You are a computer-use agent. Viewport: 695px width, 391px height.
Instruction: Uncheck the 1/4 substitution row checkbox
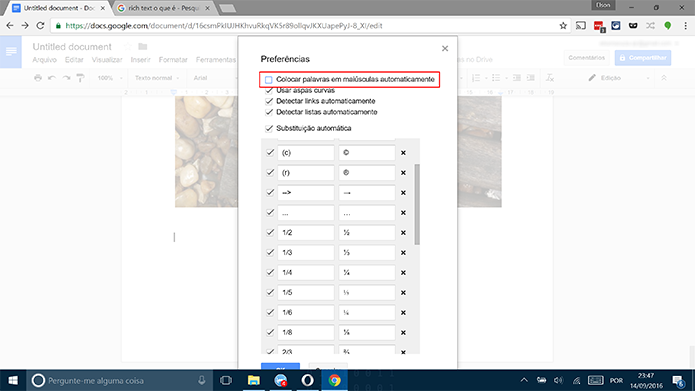click(x=270, y=272)
